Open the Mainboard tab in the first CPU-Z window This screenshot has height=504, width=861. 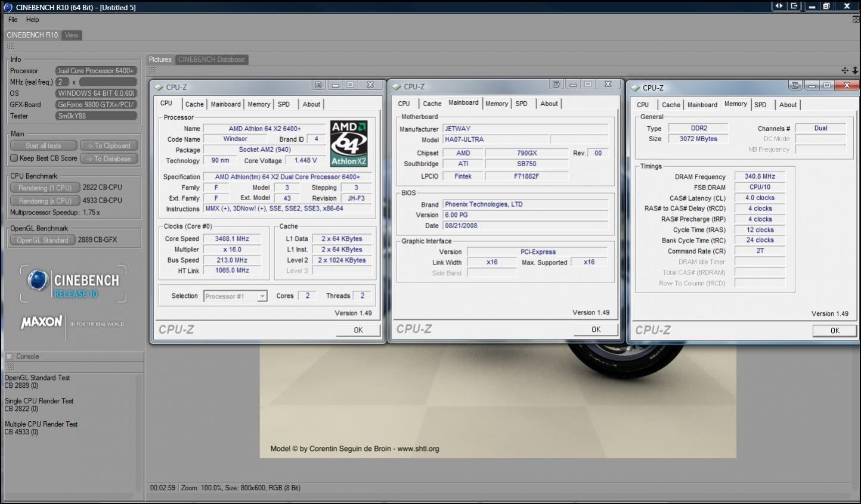click(x=226, y=104)
